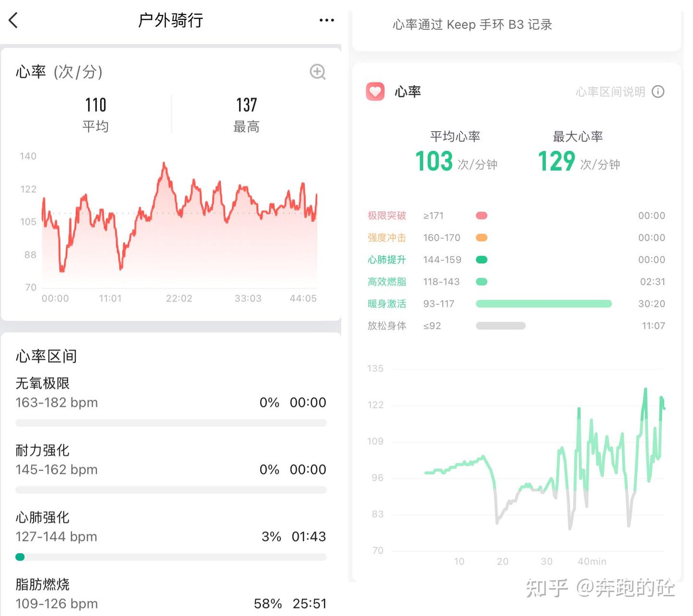Click the red 极限突破 zone indicator
The width and height of the screenshot is (693, 616).
point(481,215)
